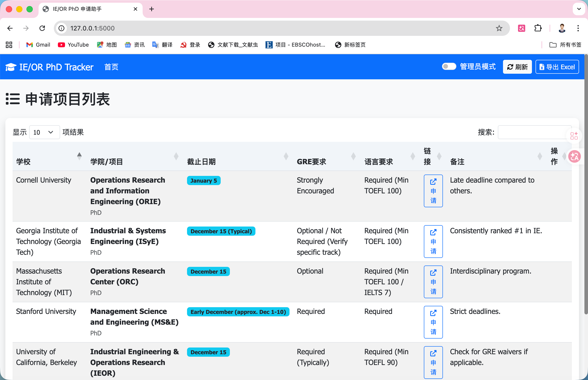This screenshot has height=380, width=588.
Task: Sort table by 学校 column arrows
Action: click(x=79, y=156)
